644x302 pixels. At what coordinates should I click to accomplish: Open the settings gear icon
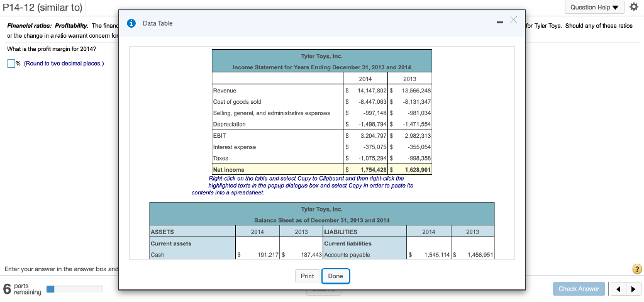coord(633,7)
